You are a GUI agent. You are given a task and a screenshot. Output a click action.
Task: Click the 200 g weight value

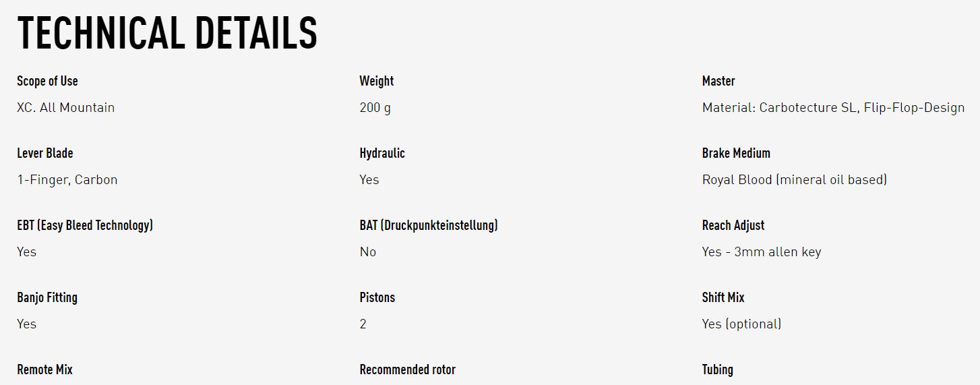point(375,108)
